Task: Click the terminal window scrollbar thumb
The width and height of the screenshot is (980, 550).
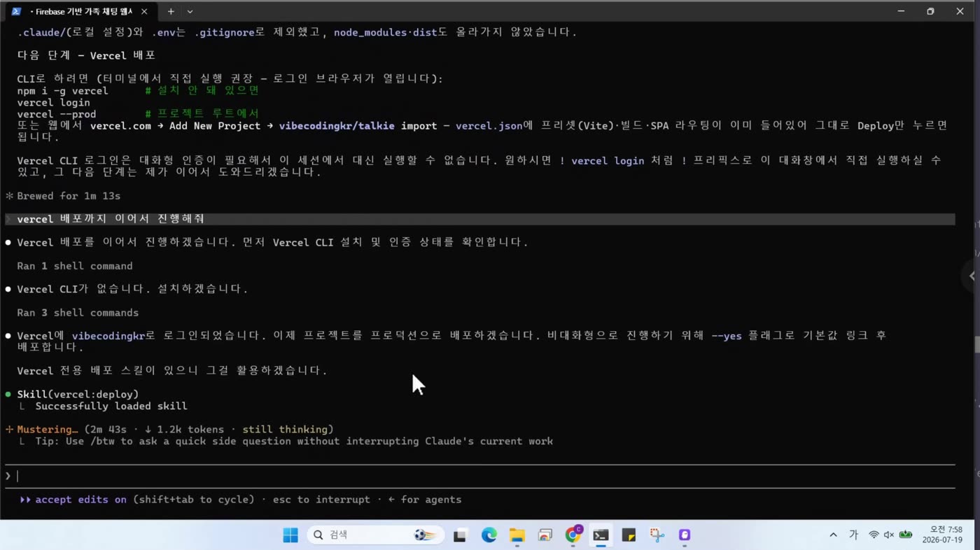Action: coord(976,345)
